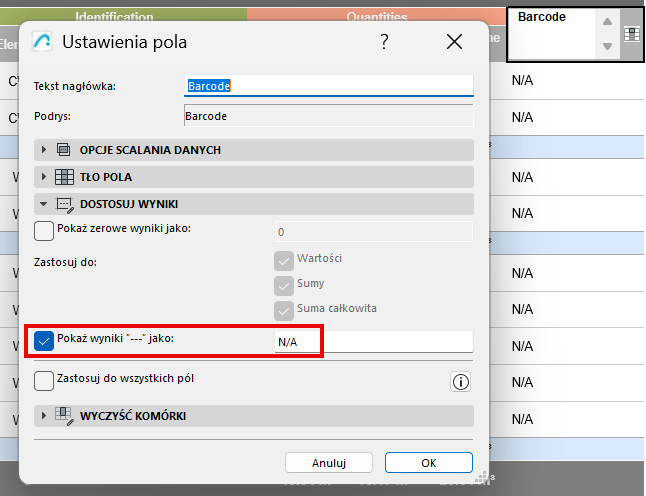Click the Archicad logo in dialog title
The width and height of the screenshot is (646, 496).
coord(43,42)
